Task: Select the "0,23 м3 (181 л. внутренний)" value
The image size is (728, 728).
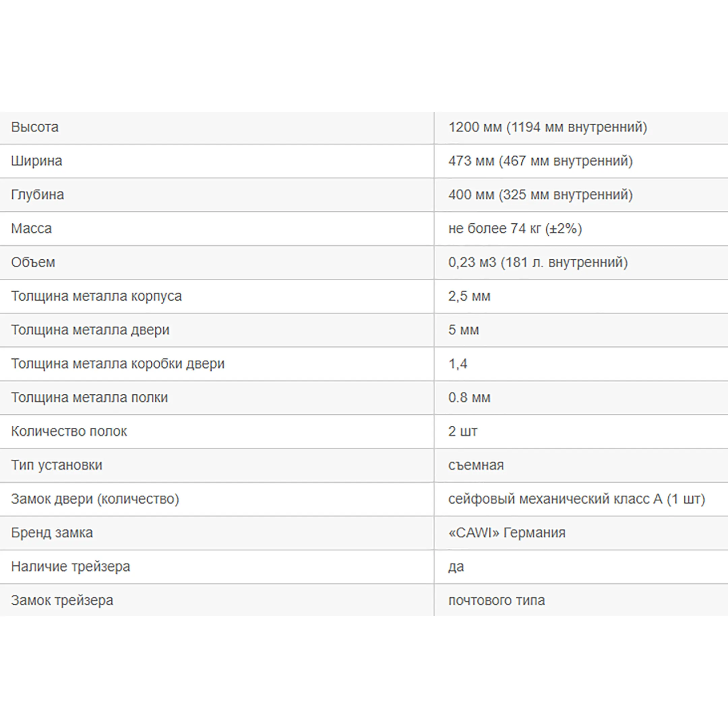Action: pos(538,262)
